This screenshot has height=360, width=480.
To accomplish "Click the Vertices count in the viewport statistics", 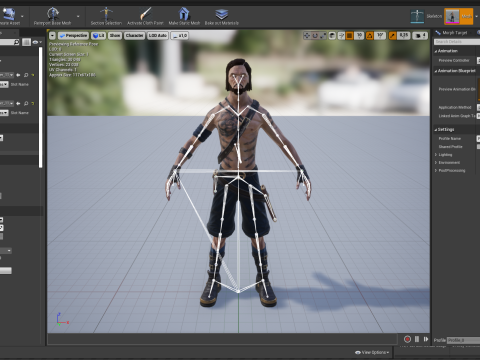I will click(64, 65).
